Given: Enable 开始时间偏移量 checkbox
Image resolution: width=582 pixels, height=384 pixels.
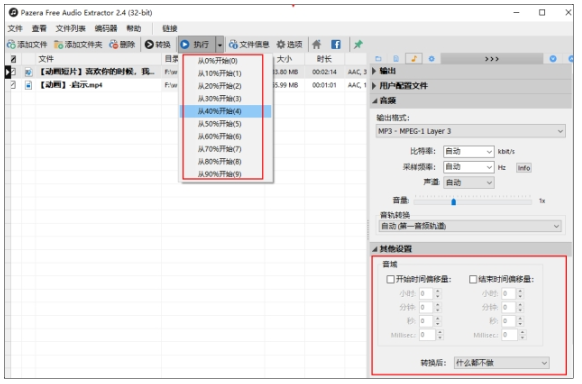Looking at the screenshot, I should pos(390,279).
